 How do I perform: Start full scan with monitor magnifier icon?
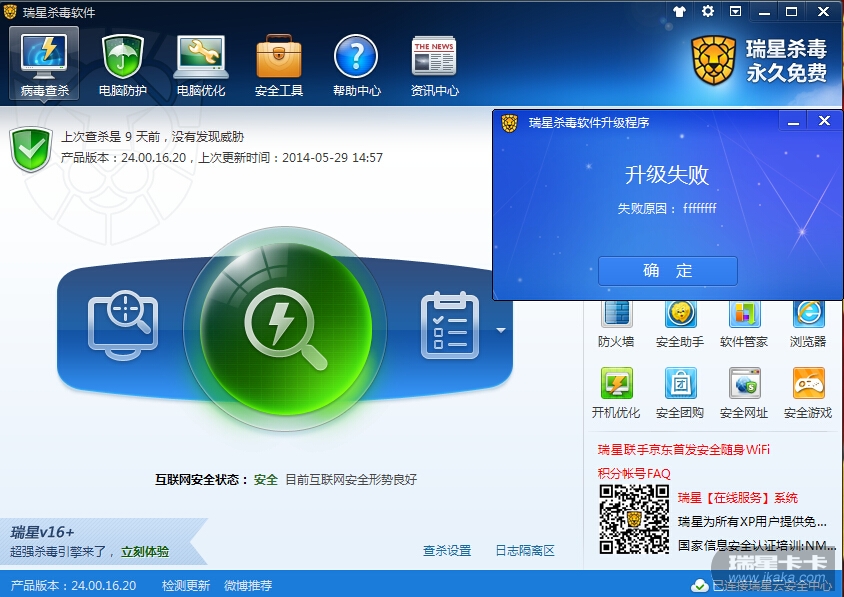tap(123, 325)
